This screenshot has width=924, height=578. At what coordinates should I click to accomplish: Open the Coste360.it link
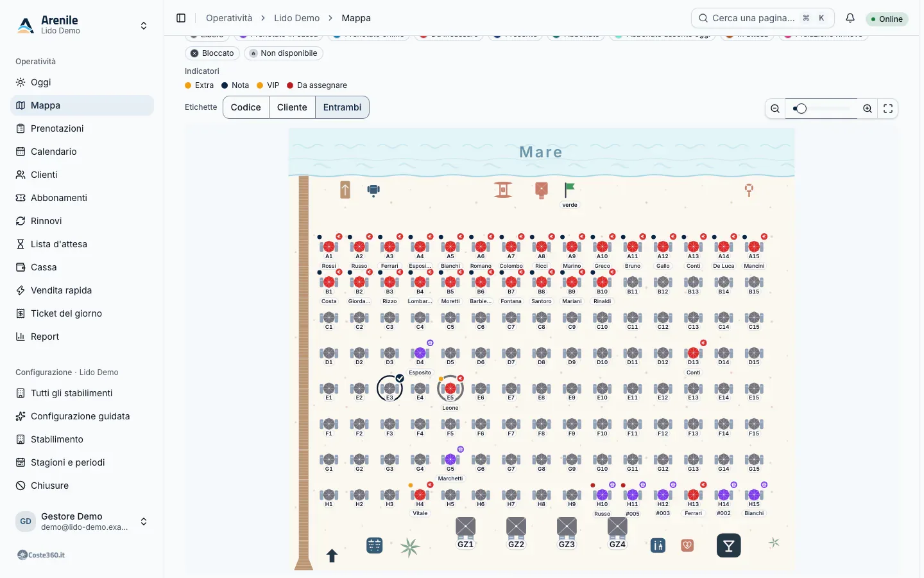pos(41,555)
